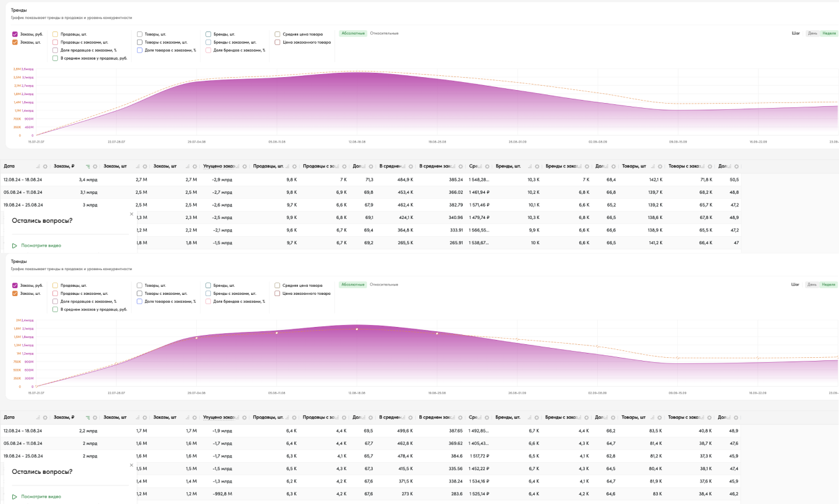Switch upper chart to Относительные view

[384, 33]
